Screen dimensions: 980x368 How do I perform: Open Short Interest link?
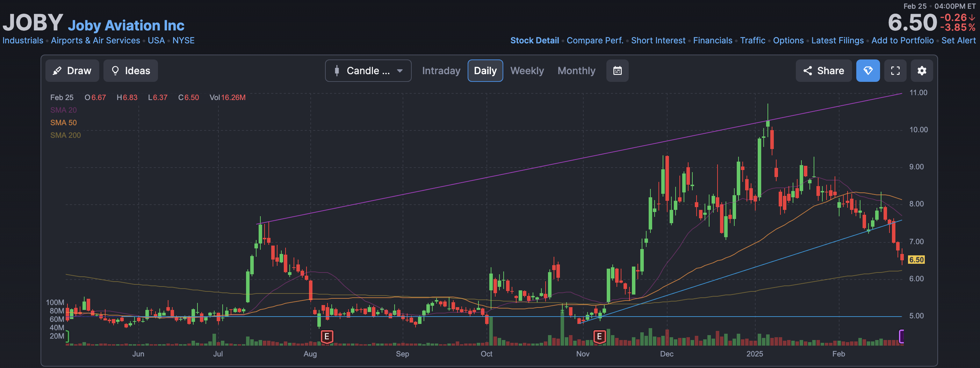(658, 40)
